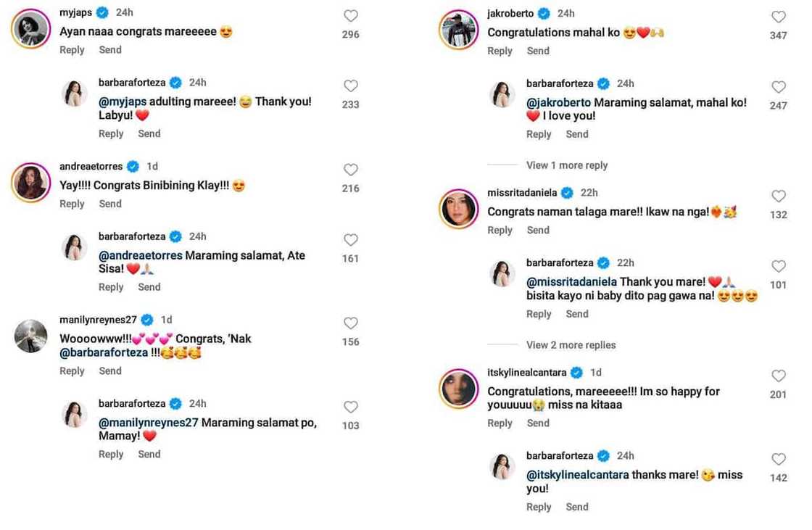812x530 pixels.
Task: Reply to the itskylinealcantara comment
Action: (x=500, y=423)
